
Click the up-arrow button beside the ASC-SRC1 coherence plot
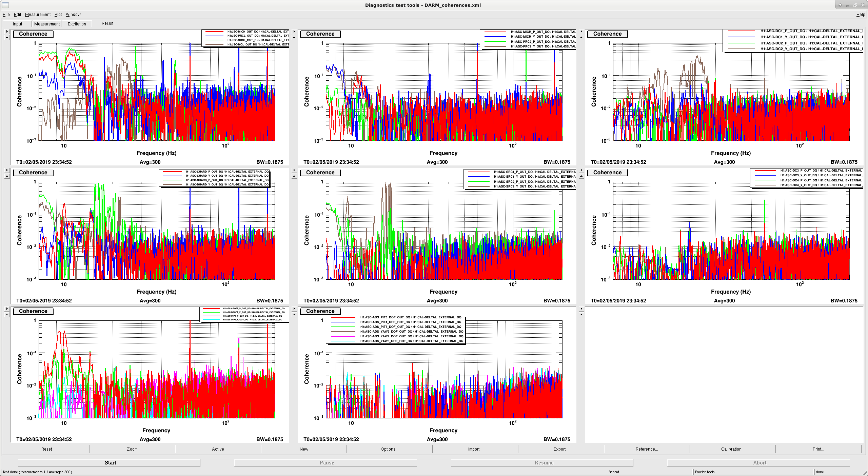[294, 176]
